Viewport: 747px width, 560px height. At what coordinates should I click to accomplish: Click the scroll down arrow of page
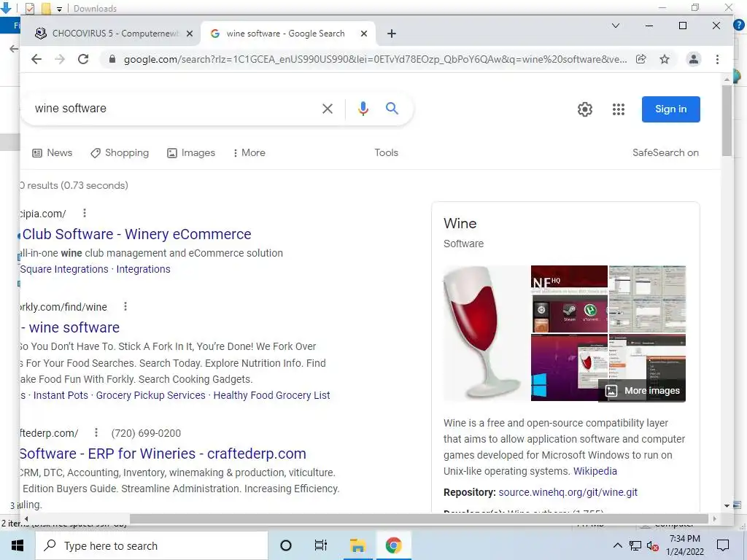(x=727, y=506)
